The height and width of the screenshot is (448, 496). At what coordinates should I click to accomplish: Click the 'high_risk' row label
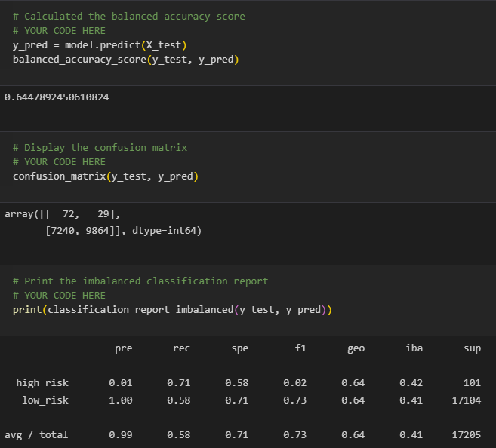pyautogui.click(x=42, y=383)
